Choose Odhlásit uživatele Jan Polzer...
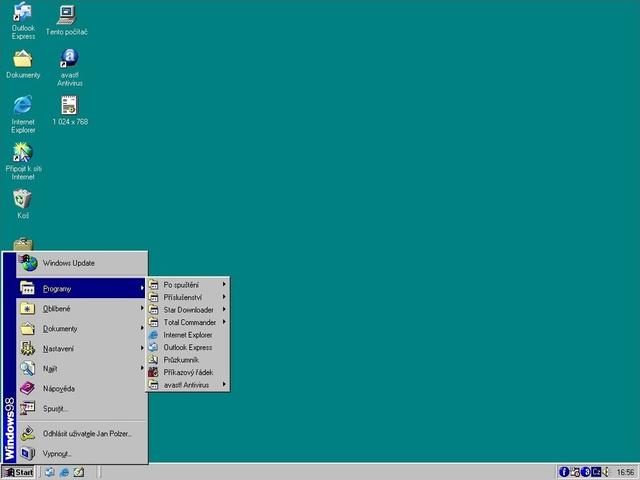The height and width of the screenshot is (480, 640). [81, 433]
